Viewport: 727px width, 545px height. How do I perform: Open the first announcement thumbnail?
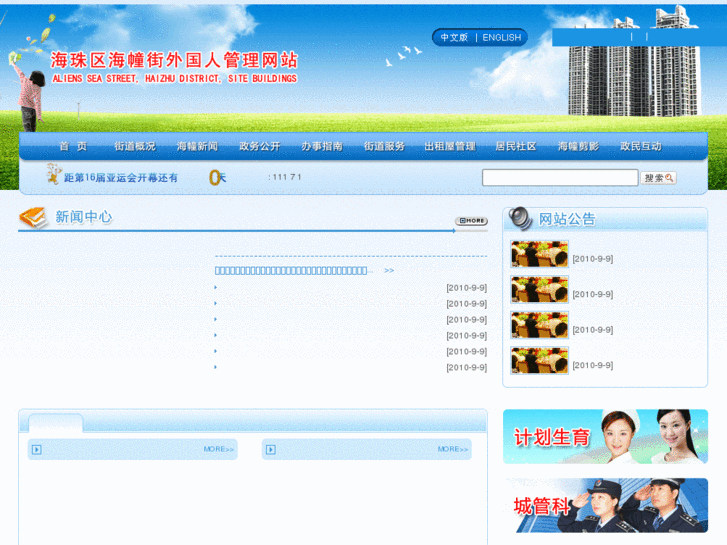(x=539, y=254)
